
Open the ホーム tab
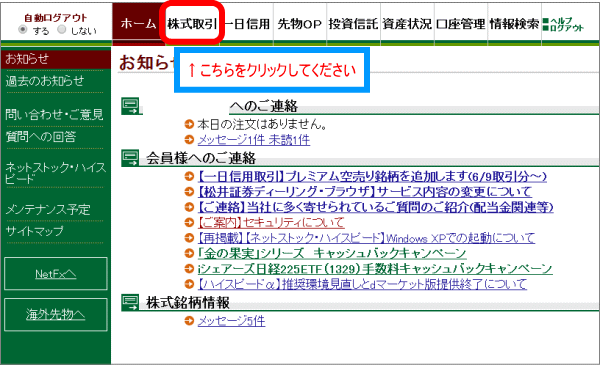click(138, 24)
